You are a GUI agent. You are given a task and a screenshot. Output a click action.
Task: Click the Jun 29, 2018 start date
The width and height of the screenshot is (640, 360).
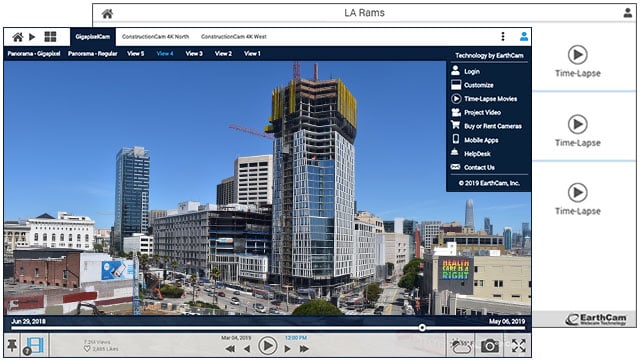(x=29, y=321)
